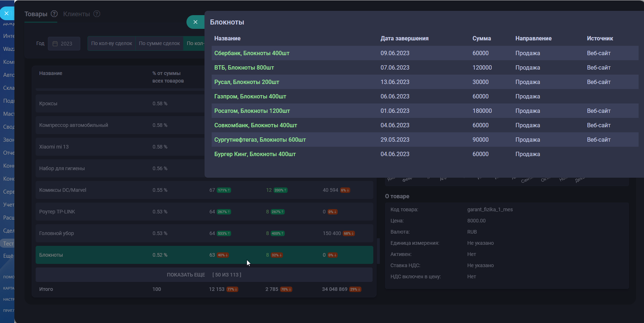Expand the Ещё item in sidebar
644x323 pixels.
click(x=8, y=256)
